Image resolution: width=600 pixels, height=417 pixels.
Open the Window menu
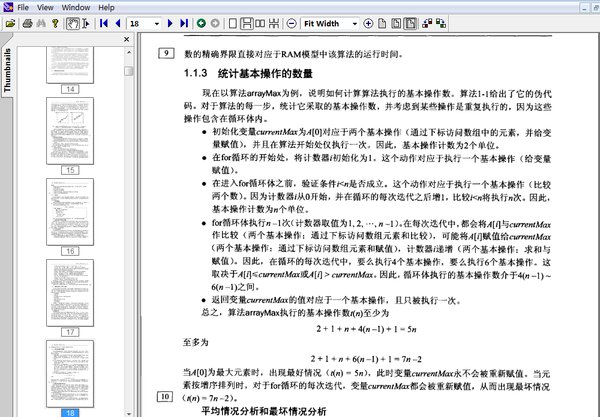click(x=76, y=7)
